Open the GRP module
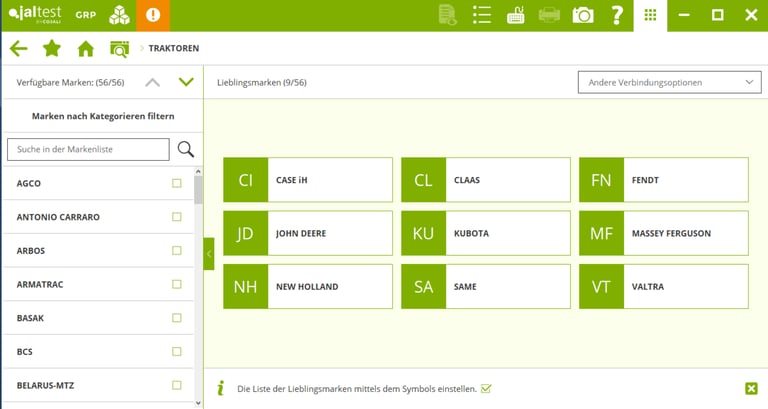Screen dimensions: 768x409 (86, 15)
